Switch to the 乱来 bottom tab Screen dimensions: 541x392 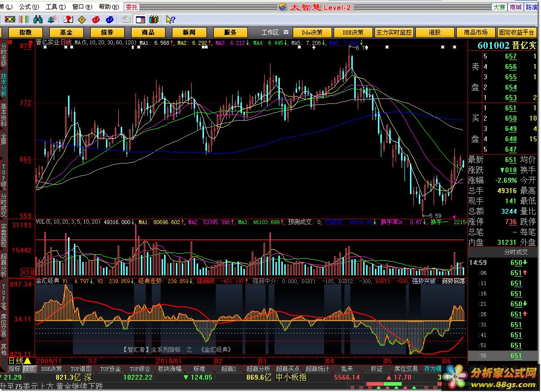click(347, 369)
